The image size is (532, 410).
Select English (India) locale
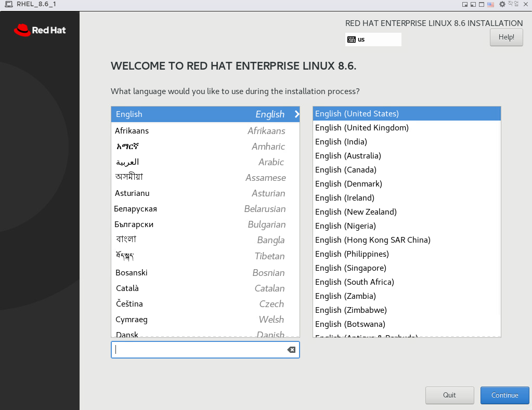coord(407,141)
